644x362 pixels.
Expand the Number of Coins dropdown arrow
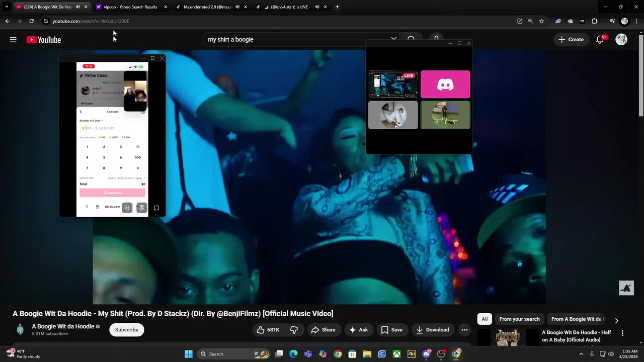tap(102, 121)
